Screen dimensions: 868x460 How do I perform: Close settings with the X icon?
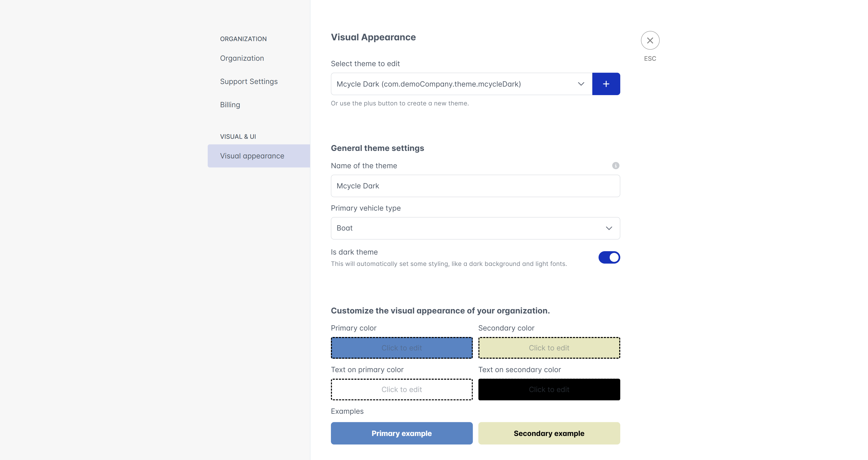click(x=650, y=40)
